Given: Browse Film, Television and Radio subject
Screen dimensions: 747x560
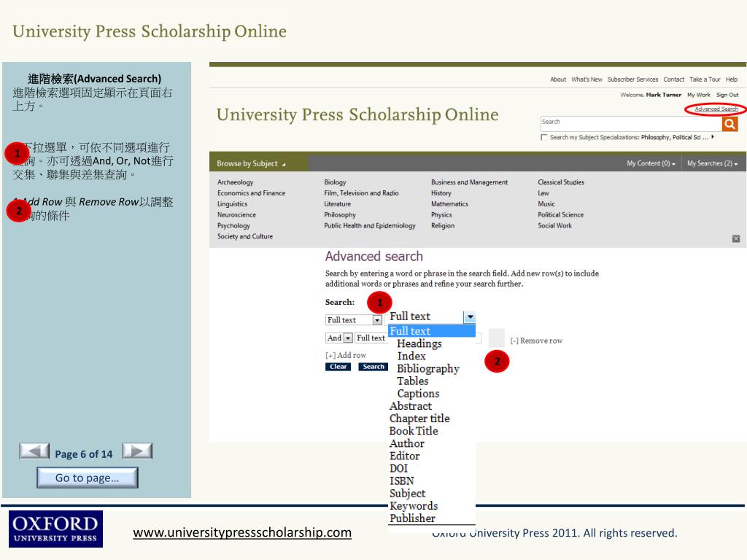Looking at the screenshot, I should coord(361,192).
